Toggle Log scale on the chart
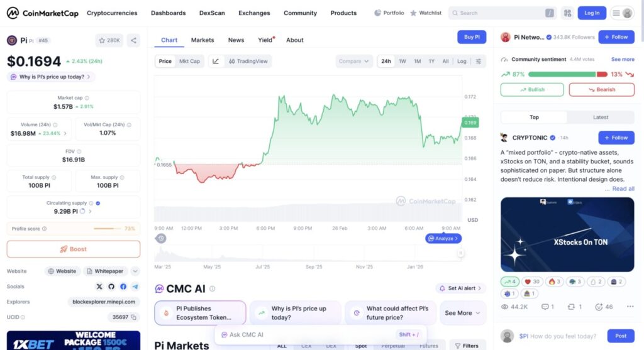The width and height of the screenshot is (644, 350). coord(462,62)
